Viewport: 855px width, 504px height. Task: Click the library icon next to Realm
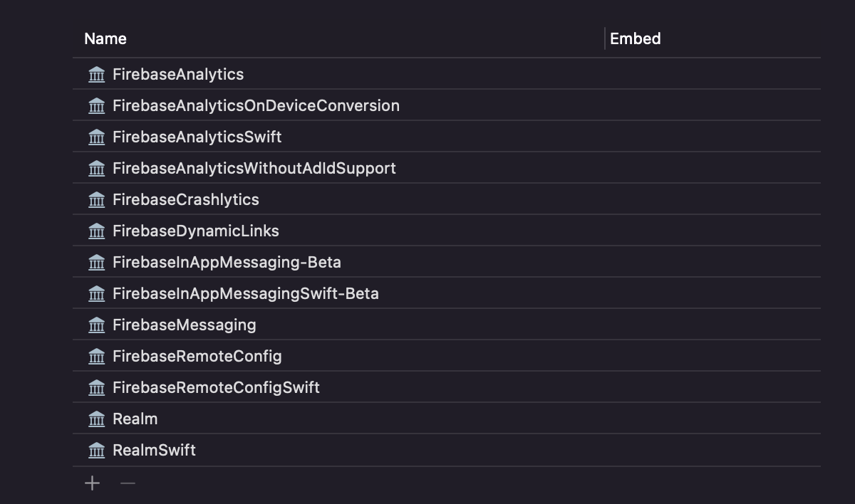pyautogui.click(x=96, y=419)
